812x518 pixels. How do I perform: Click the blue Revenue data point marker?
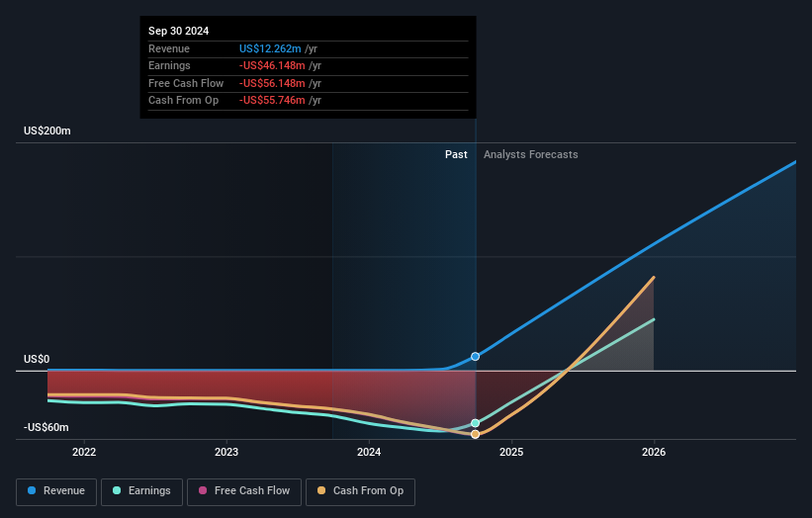475,357
